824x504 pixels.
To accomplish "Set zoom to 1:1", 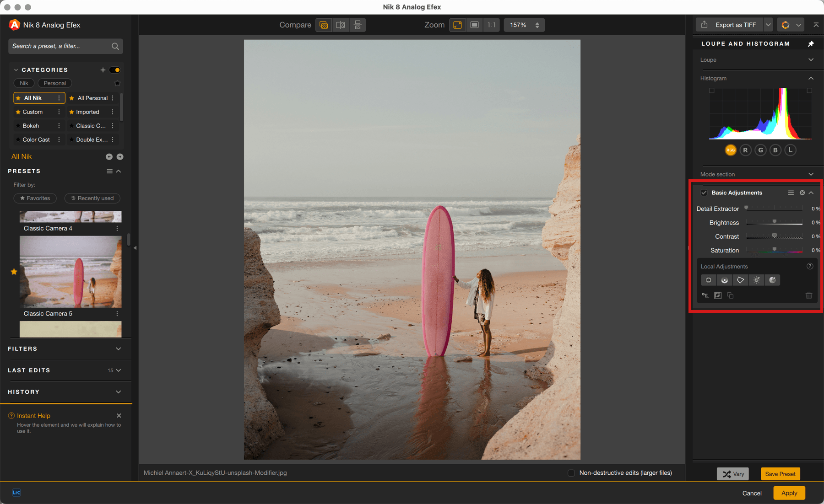I will [x=492, y=25].
